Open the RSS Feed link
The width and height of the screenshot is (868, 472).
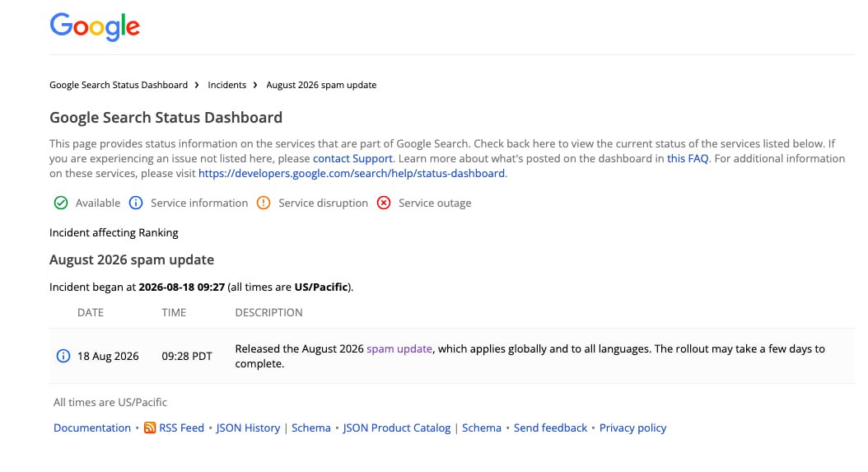181,428
